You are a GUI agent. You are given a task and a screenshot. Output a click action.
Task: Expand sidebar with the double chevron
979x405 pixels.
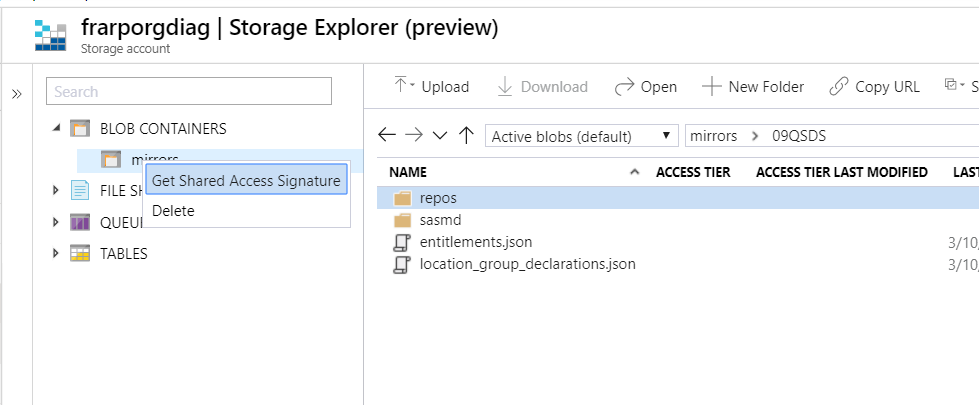(17, 94)
